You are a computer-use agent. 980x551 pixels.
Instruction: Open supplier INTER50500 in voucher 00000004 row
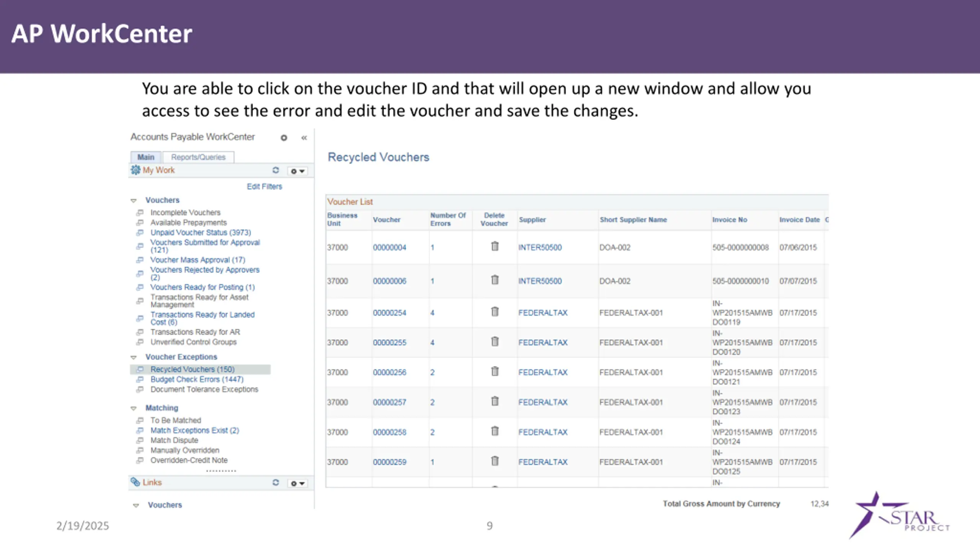pos(540,248)
